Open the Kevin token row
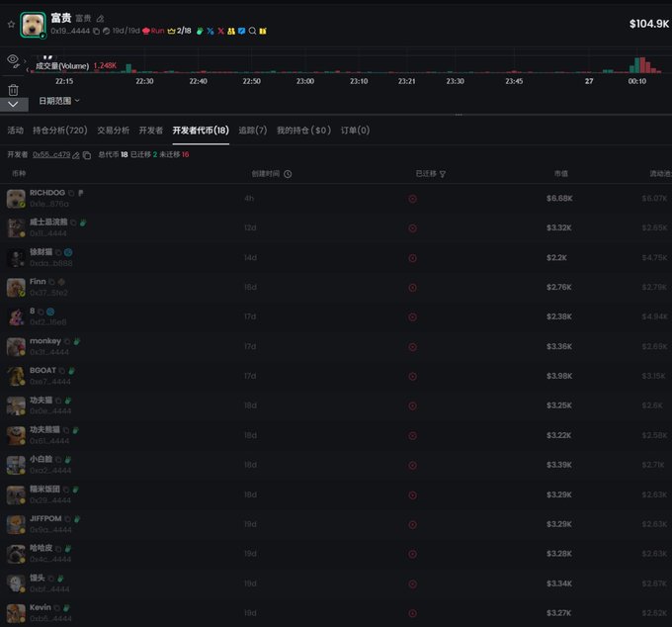This screenshot has width=672, height=627. [336, 613]
